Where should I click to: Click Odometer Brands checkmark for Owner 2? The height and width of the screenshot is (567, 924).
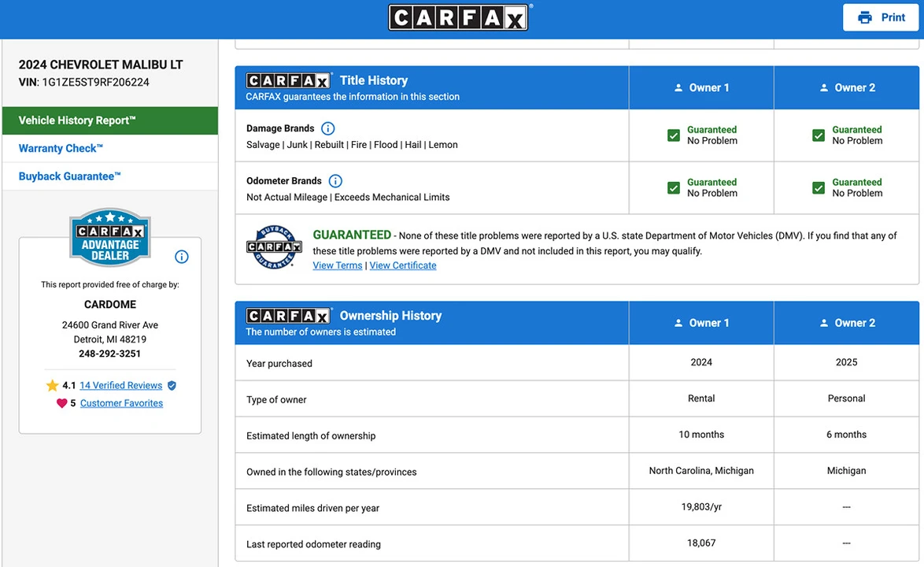[x=819, y=187]
